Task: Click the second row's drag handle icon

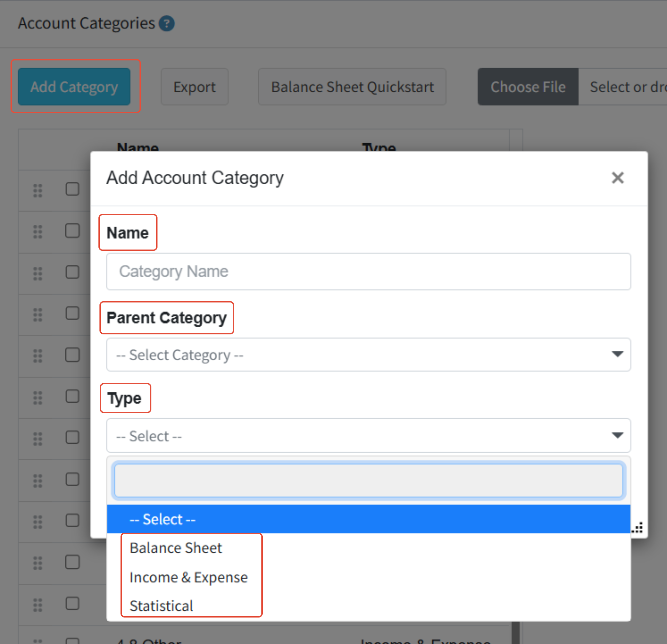Action: (x=37, y=232)
